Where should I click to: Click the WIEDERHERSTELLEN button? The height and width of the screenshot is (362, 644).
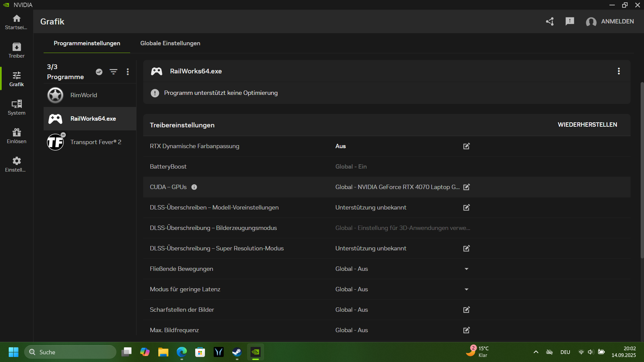(x=587, y=125)
